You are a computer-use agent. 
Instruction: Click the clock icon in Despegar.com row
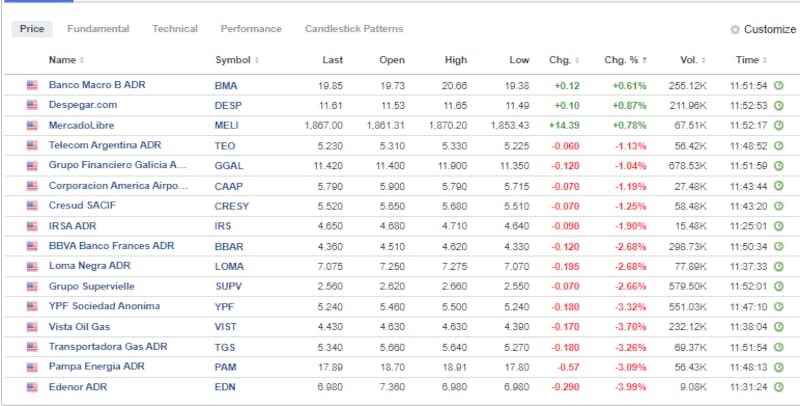click(x=779, y=105)
